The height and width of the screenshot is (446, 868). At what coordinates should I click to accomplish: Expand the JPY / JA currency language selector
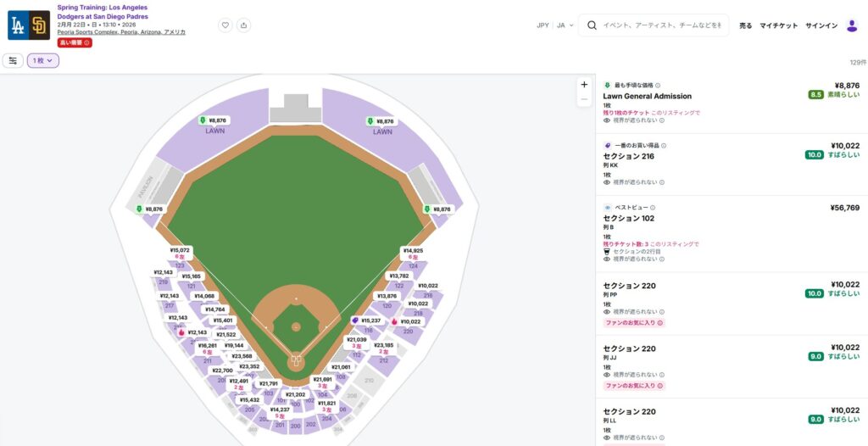(555, 25)
